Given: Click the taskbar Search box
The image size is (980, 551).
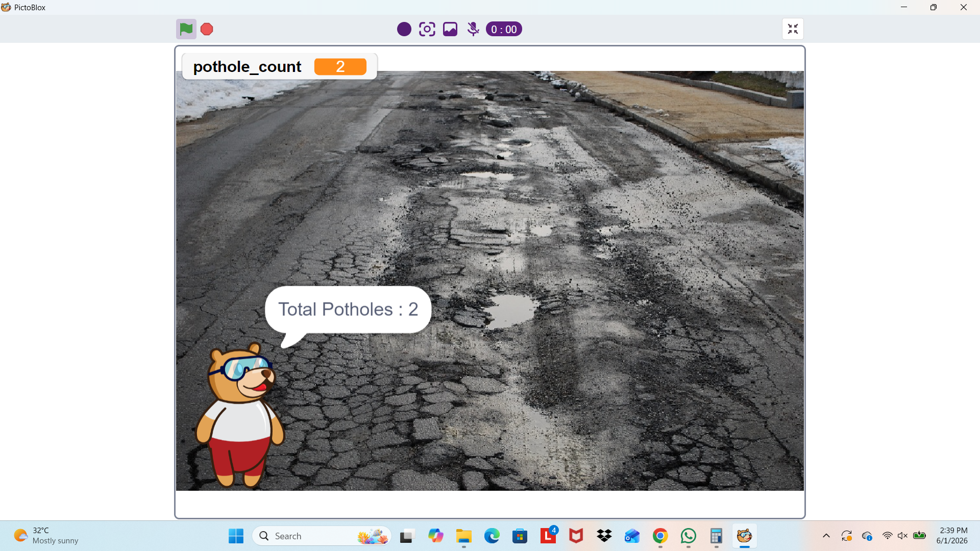Looking at the screenshot, I should click(322, 536).
